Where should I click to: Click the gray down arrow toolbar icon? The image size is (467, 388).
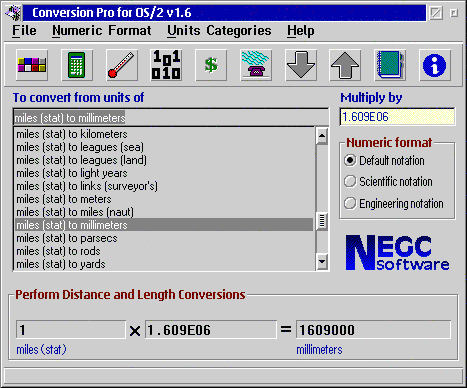coord(301,65)
